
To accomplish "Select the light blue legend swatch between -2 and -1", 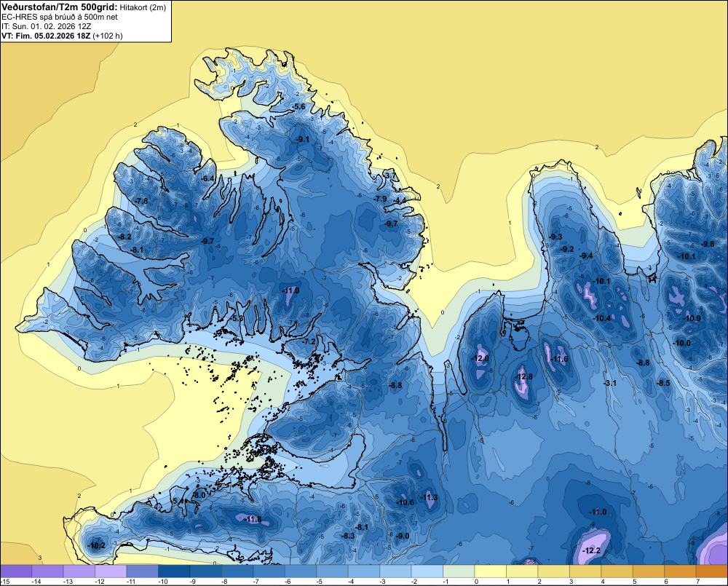I will [427, 571].
